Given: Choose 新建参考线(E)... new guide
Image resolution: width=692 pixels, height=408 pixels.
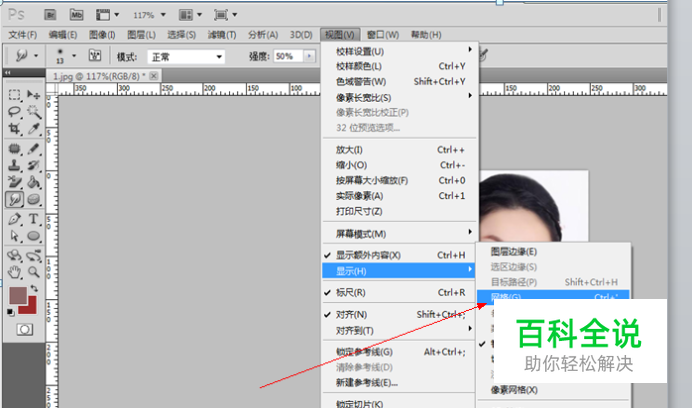Looking at the screenshot, I should (399, 383).
